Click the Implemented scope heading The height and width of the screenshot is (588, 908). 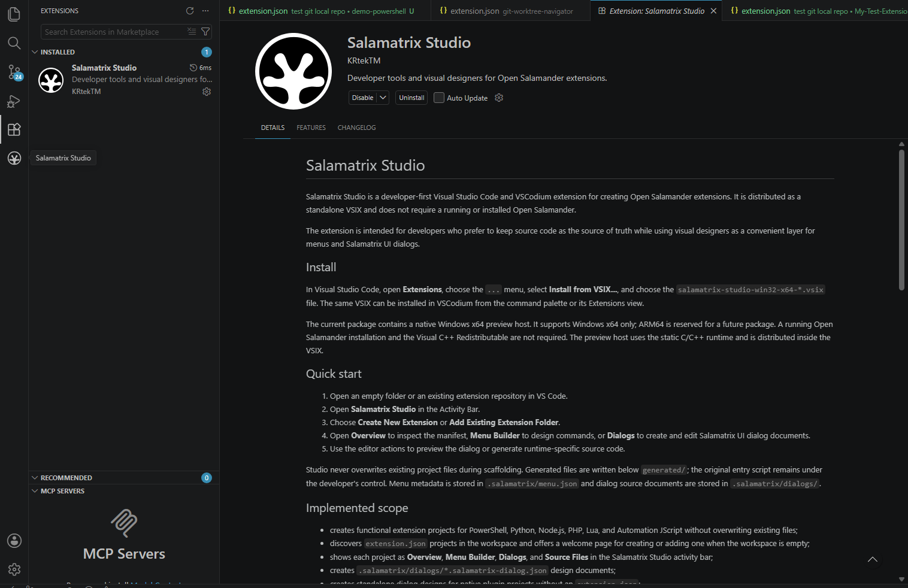357,508
